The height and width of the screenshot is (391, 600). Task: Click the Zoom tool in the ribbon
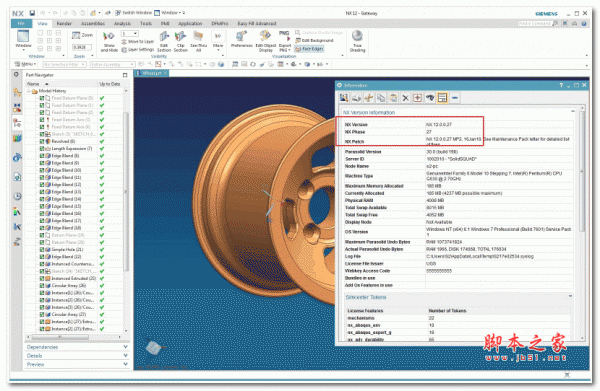pyautogui.click(x=83, y=35)
